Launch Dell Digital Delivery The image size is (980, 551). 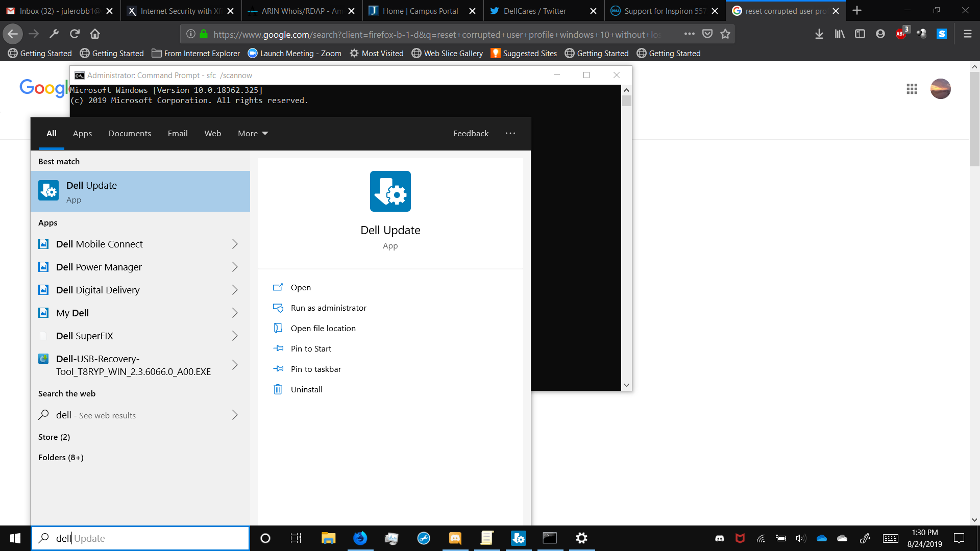97,290
